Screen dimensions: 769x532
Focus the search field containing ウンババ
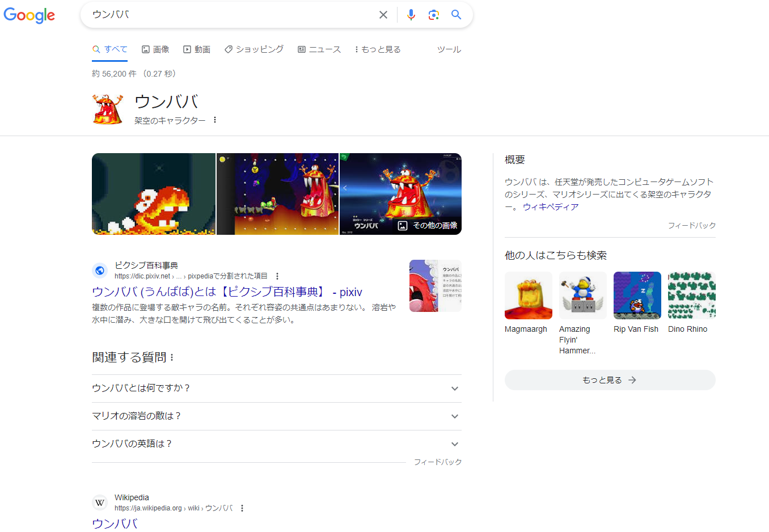233,15
